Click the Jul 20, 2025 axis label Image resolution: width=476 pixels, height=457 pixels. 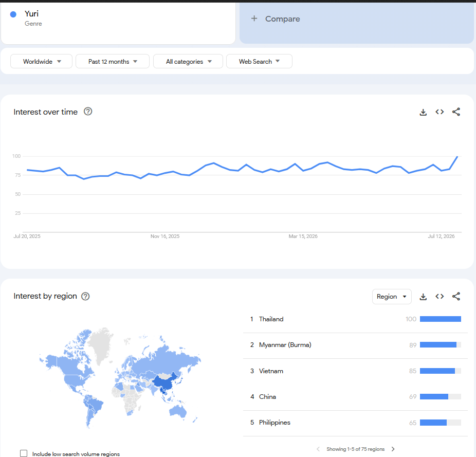tap(27, 236)
